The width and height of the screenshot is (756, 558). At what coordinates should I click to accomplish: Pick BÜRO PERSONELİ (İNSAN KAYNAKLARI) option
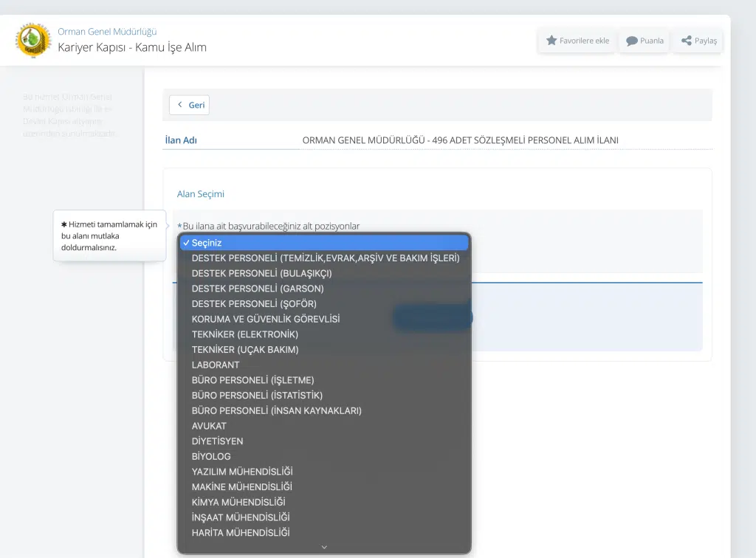pyautogui.click(x=277, y=410)
